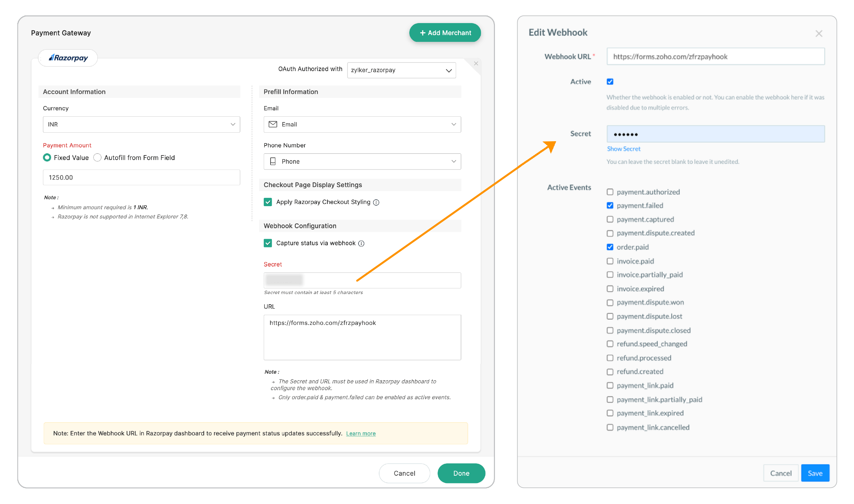Viewport: 854px width, 504px height.
Task: Click plus icon on Add Merchant button
Action: coord(423,33)
